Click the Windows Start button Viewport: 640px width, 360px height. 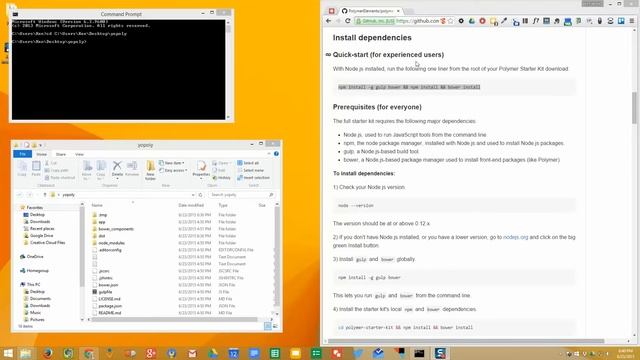coord(8,353)
